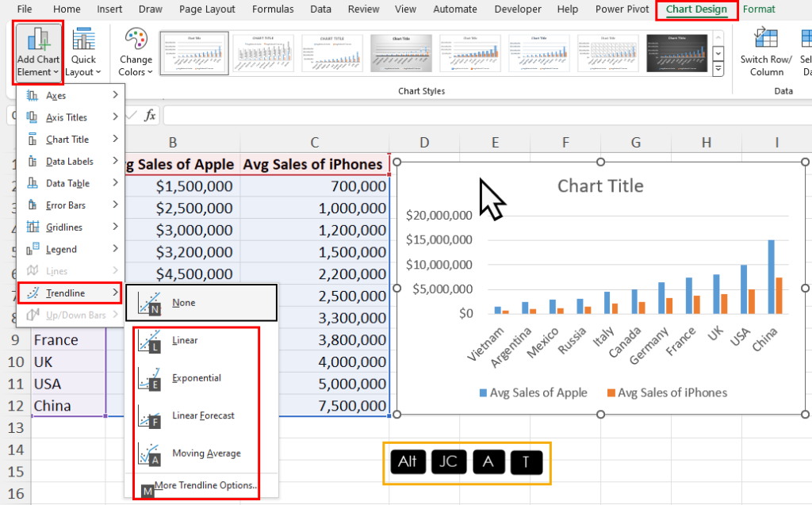
Task: Click the Avg Sales of iPhones legend entry
Action: tap(667, 392)
